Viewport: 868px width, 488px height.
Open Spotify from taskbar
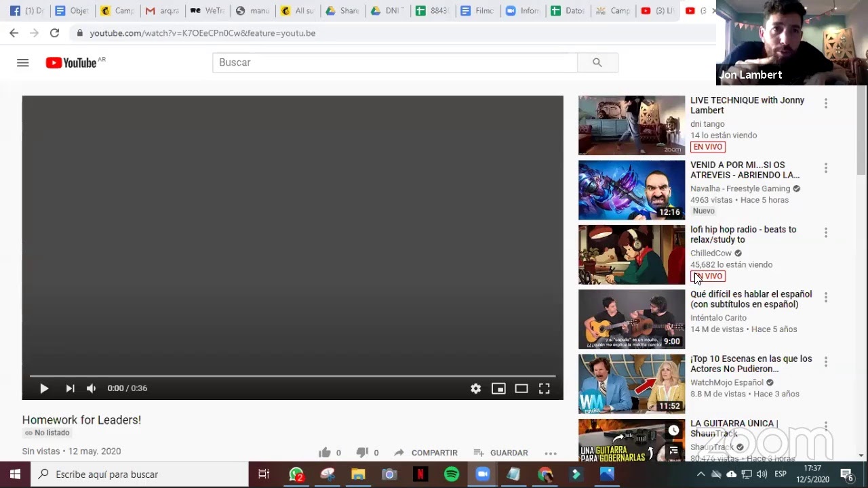click(452, 474)
